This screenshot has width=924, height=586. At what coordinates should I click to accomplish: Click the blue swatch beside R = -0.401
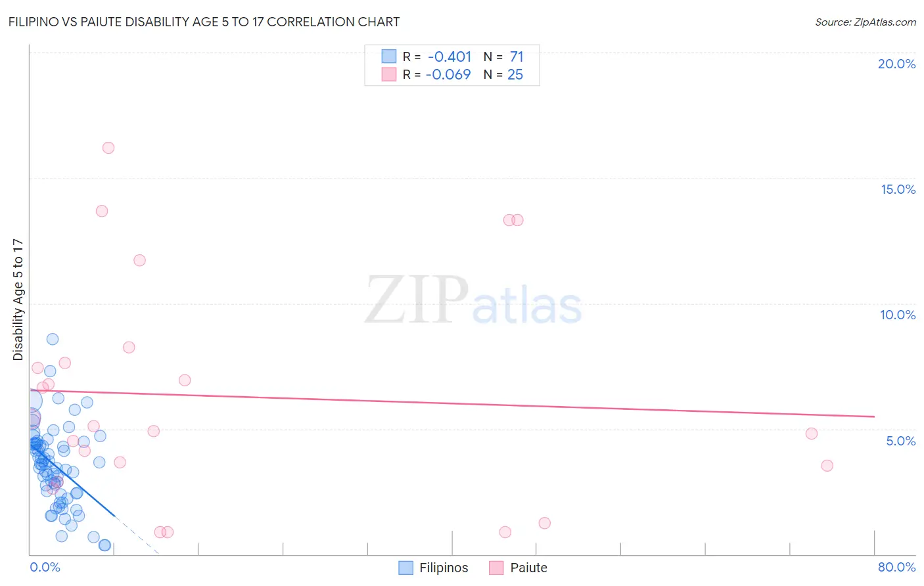[389, 56]
